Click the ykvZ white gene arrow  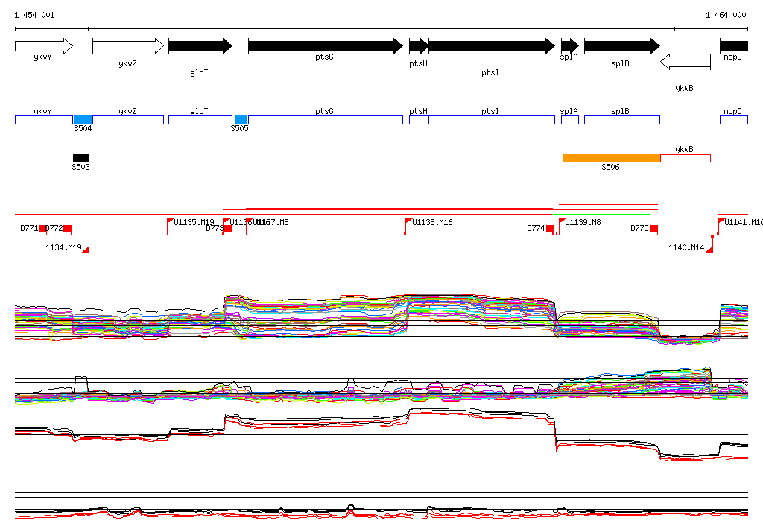pos(127,46)
